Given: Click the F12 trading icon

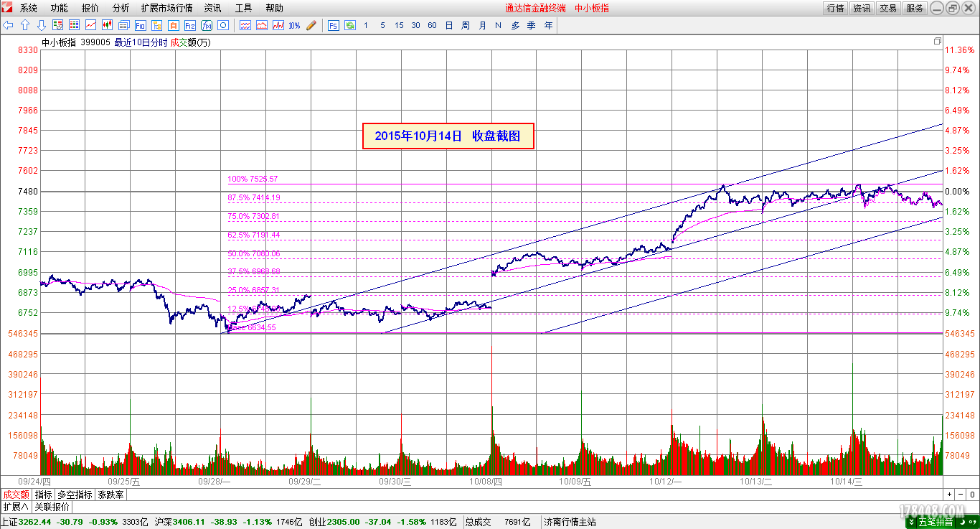Looking at the screenshot, I should [189, 25].
